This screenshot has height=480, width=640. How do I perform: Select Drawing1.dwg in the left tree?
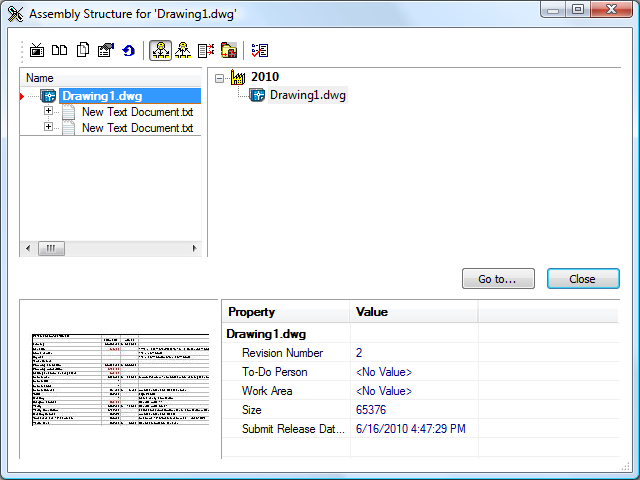point(101,96)
